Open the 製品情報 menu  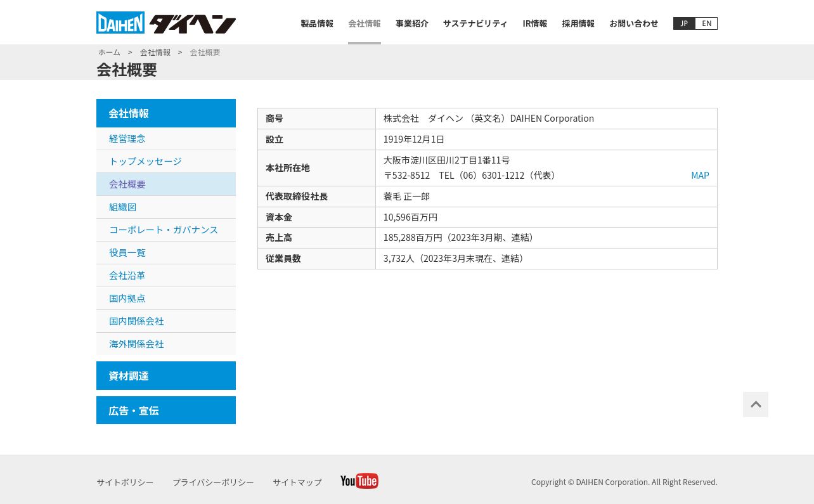coord(317,23)
